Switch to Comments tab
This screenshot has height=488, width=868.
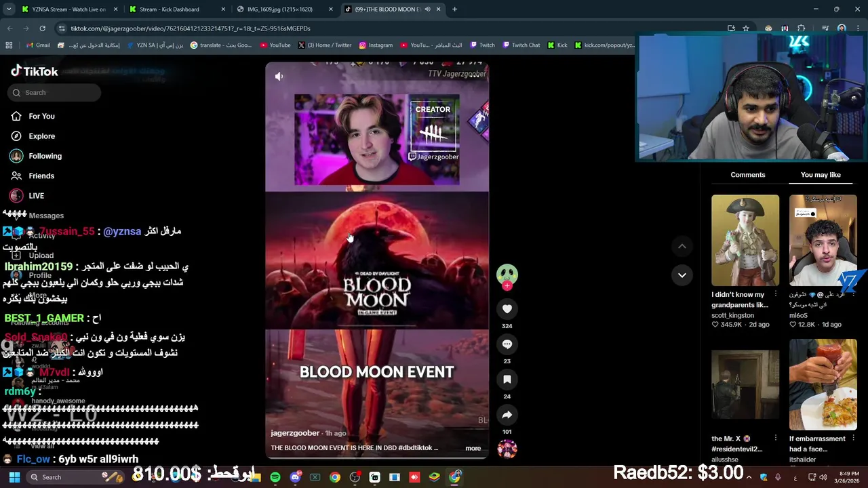pos(747,175)
